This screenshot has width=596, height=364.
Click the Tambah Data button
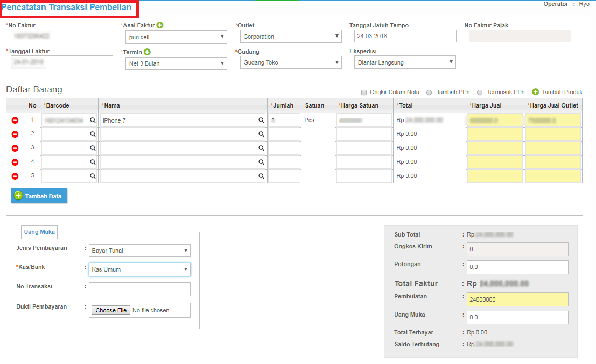[39, 196]
